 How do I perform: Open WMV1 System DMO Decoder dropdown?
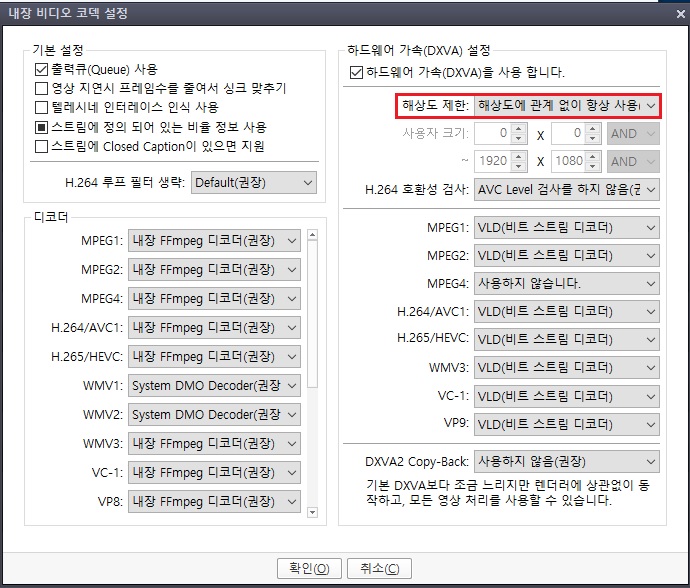[214, 386]
